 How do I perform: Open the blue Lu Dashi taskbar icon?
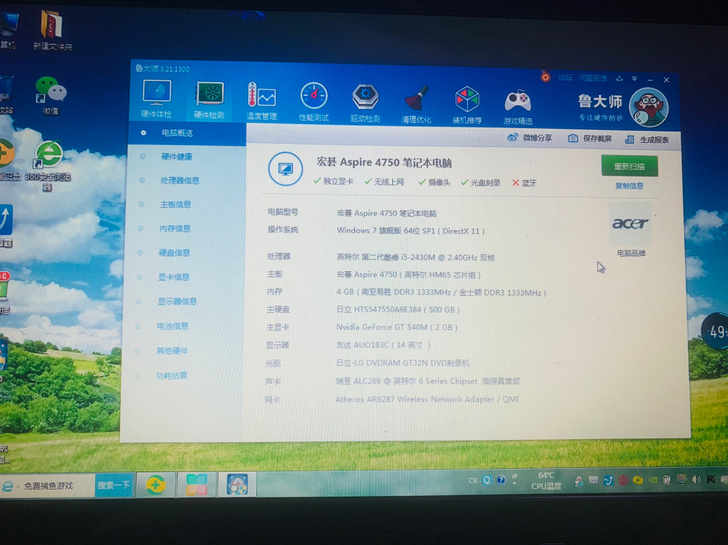coord(237,484)
